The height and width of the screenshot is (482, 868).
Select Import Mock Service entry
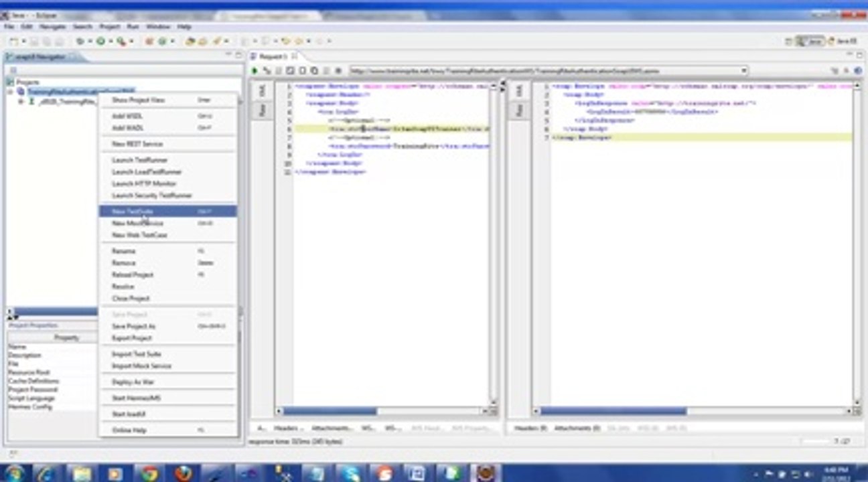pyautogui.click(x=167, y=366)
